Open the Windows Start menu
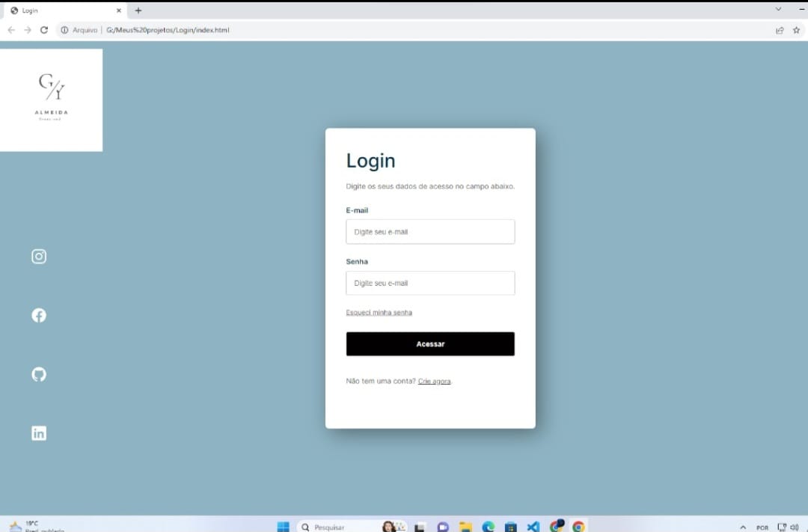 284,527
